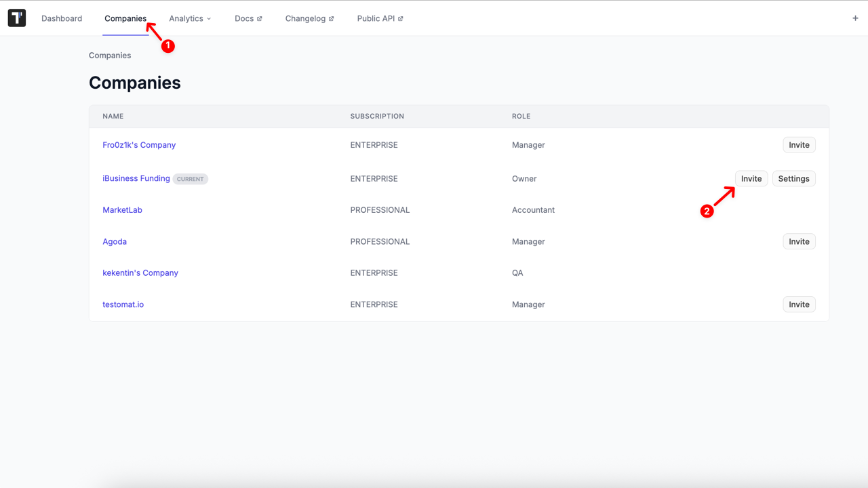868x488 pixels.
Task: Open the MarketLab company page
Action: tap(122, 209)
